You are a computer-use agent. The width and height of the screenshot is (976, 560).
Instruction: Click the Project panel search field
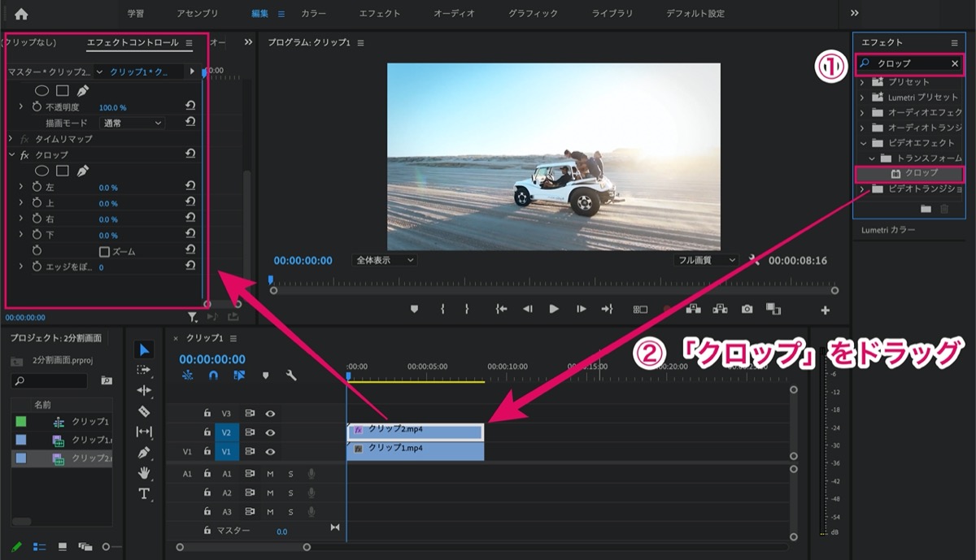[x=49, y=380]
